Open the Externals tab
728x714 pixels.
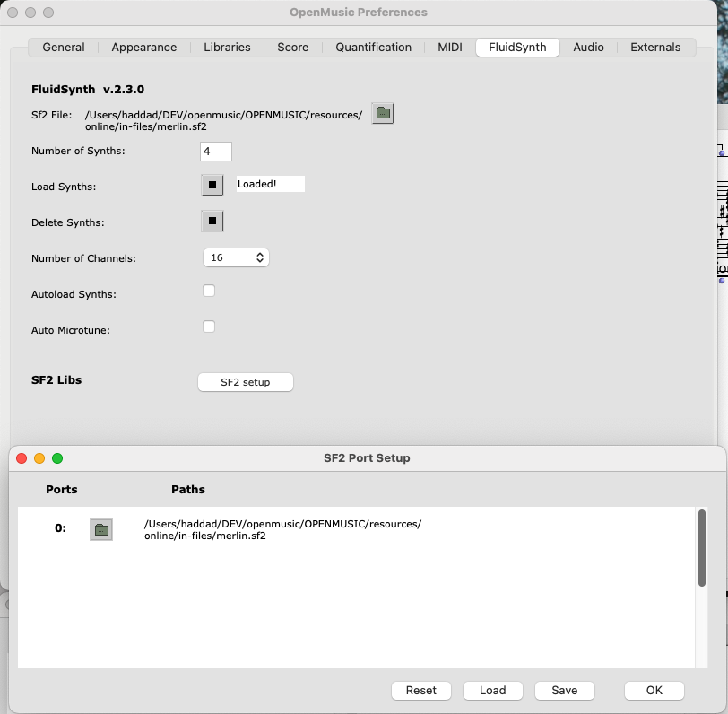click(655, 48)
